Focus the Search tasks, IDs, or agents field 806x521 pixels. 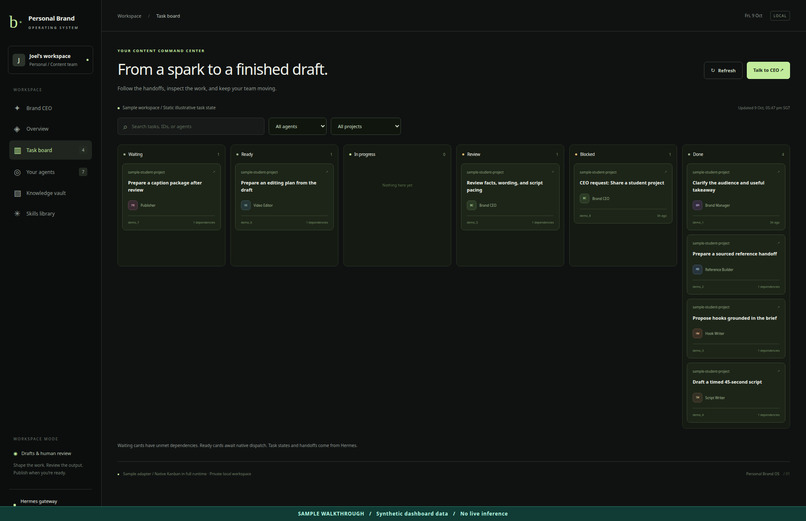pos(191,126)
